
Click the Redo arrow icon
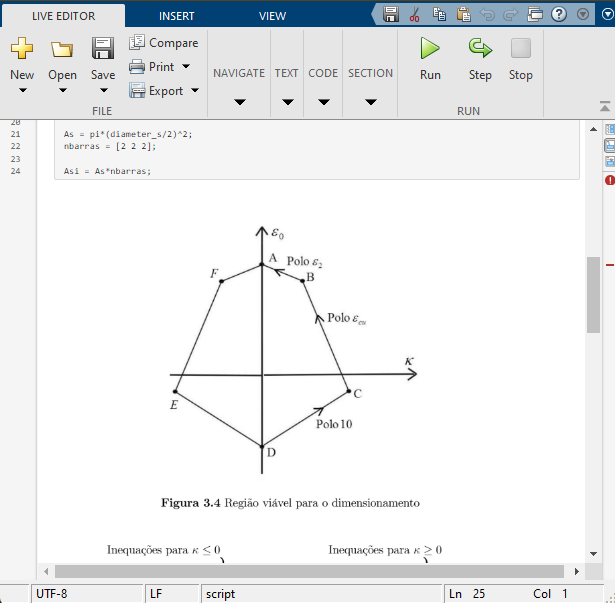[x=511, y=15]
